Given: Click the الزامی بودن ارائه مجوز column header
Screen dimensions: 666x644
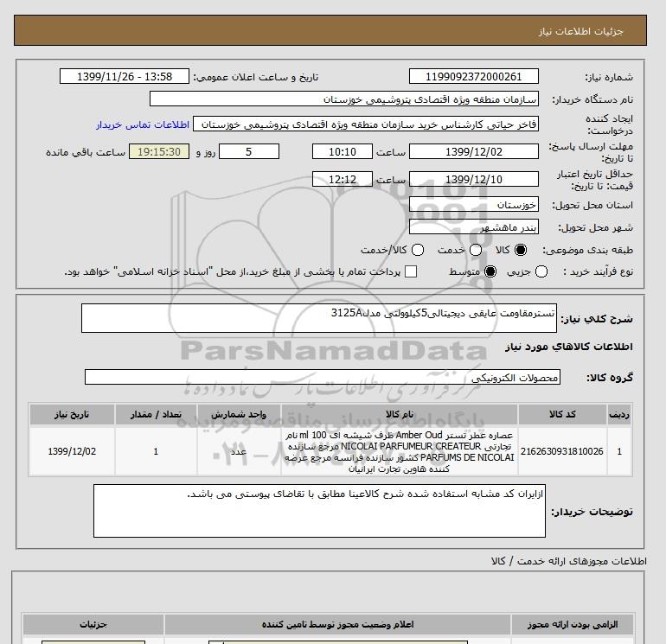Looking at the screenshot, I should (x=573, y=624).
